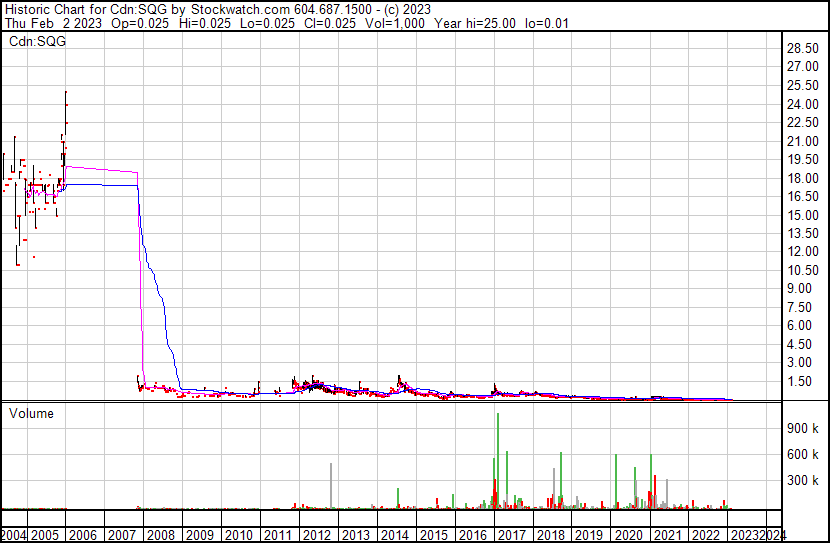The width and height of the screenshot is (830, 543).
Task: Click the 25.50 price axis label
Action: pyautogui.click(x=803, y=85)
